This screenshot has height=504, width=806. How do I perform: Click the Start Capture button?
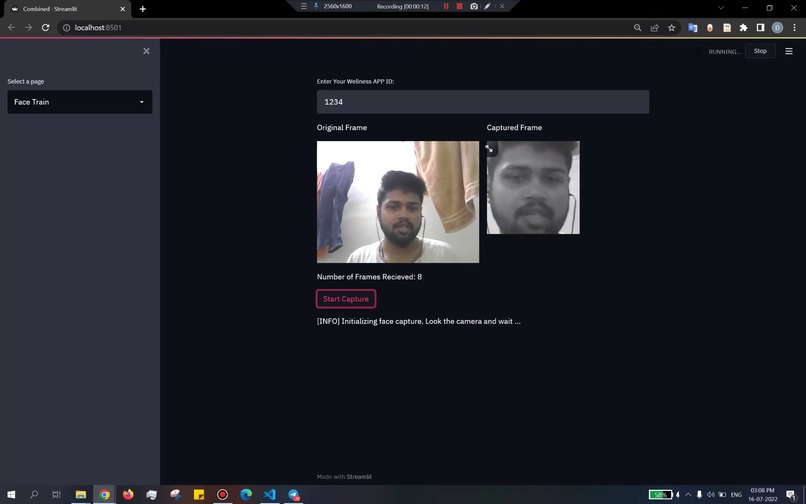click(346, 299)
